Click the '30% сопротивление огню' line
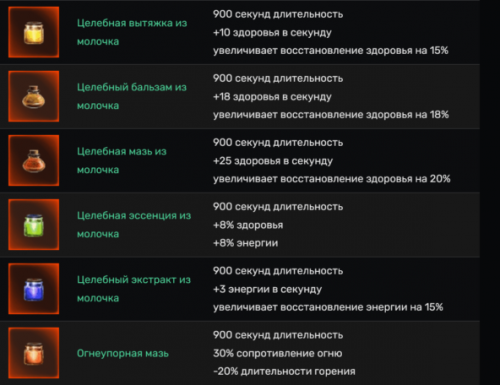This screenshot has height=385, width=500. pos(278,353)
